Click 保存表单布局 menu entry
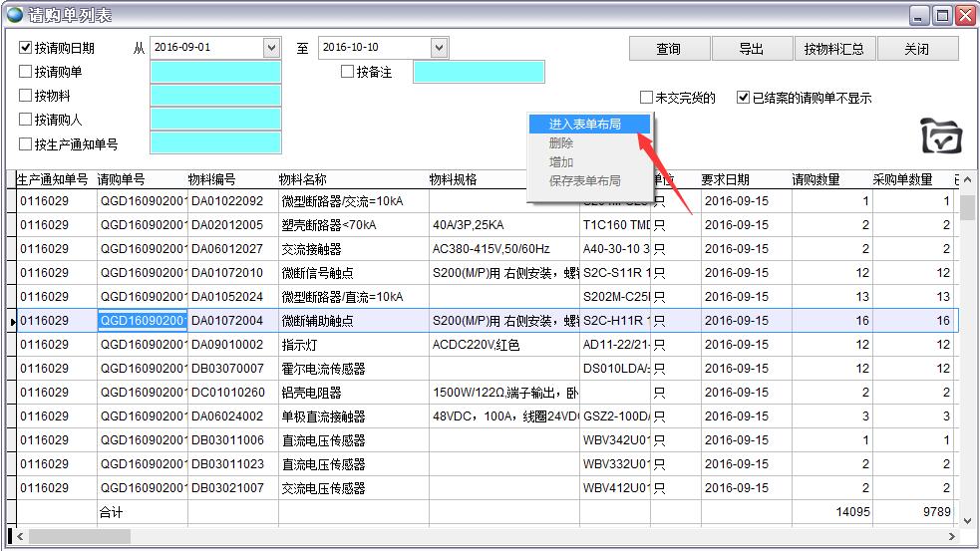 click(x=584, y=180)
